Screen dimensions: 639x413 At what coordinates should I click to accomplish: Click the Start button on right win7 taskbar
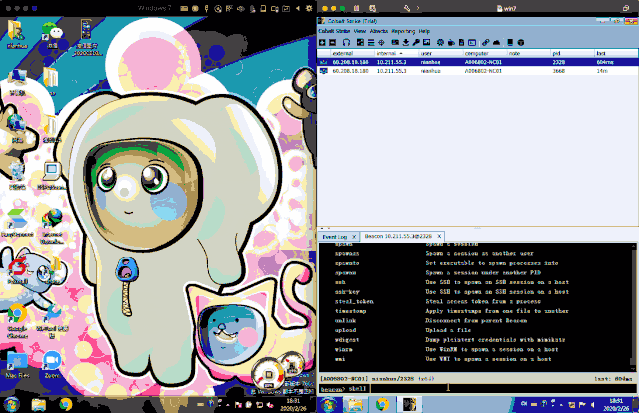[328, 404]
